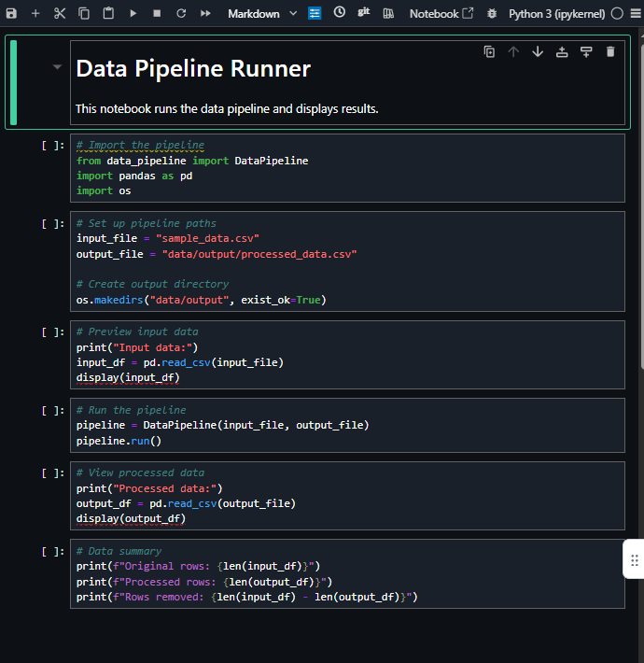Select the prompt of the Preview input cell
This screenshot has height=663, width=644.
pyautogui.click(x=53, y=332)
